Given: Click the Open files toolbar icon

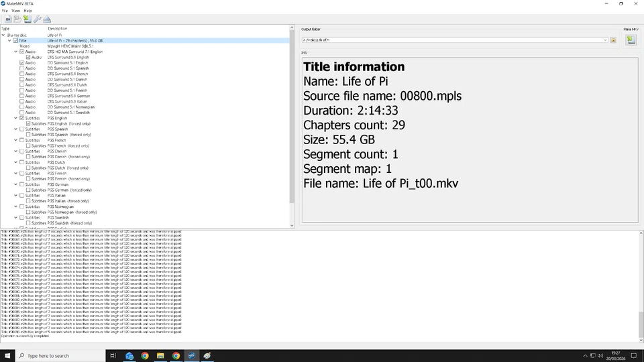Looking at the screenshot, I should point(8,19).
